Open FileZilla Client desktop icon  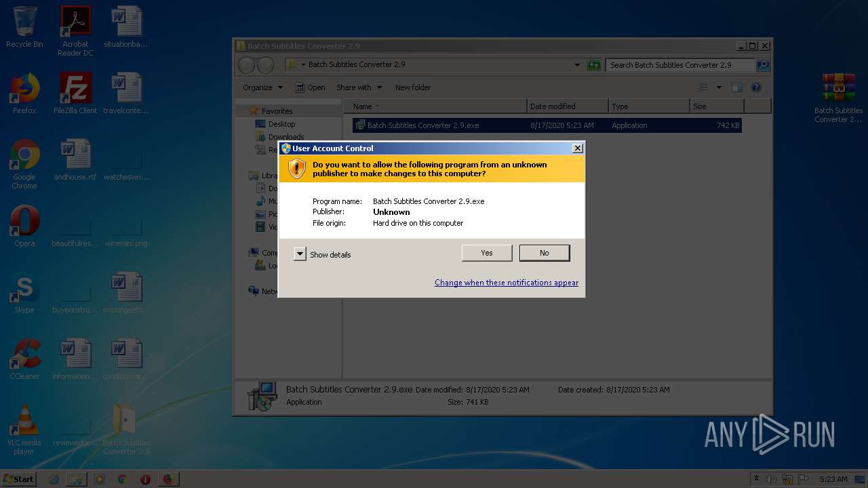[75, 94]
